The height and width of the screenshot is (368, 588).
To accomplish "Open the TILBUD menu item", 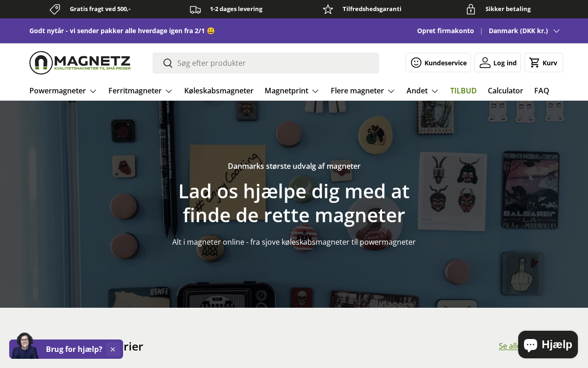I will (464, 91).
